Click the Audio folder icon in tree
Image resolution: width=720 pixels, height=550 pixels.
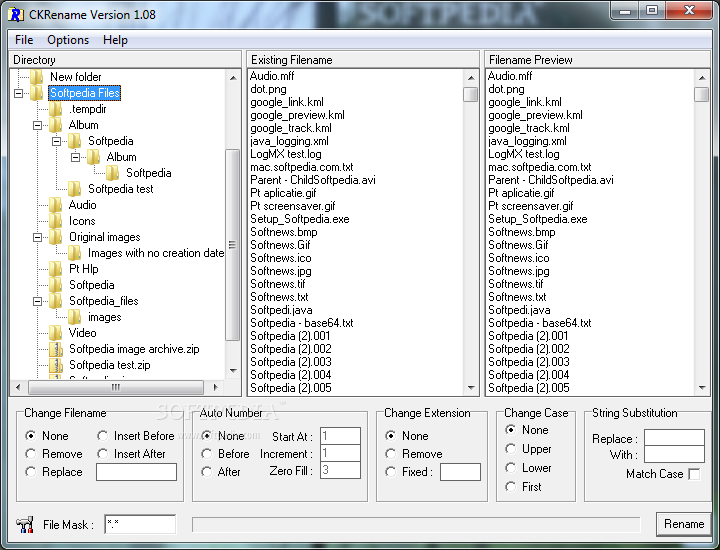(56, 205)
